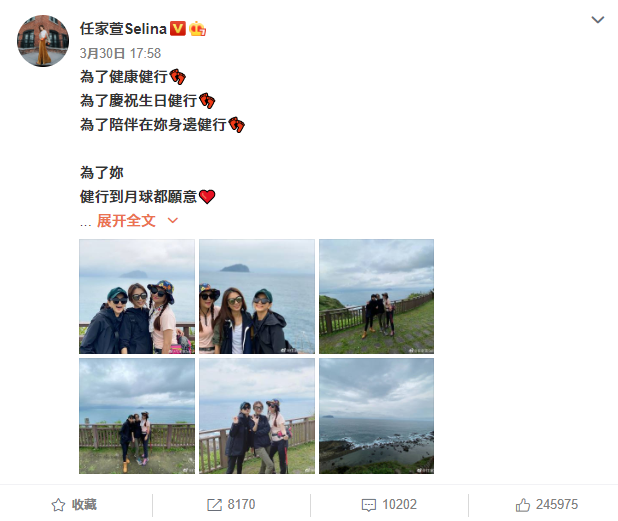Expand full text with 展开全文

[126, 221]
